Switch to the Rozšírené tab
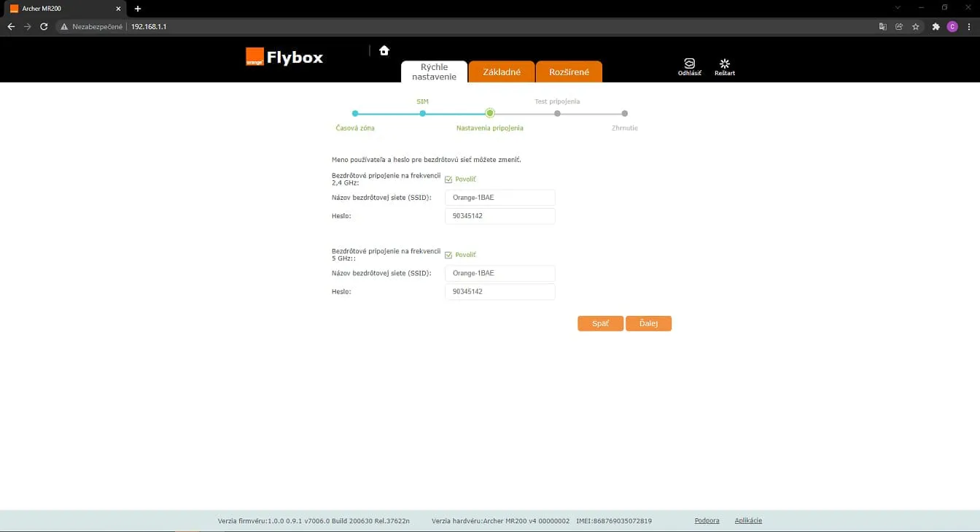Image resolution: width=980 pixels, height=532 pixels. pos(569,72)
